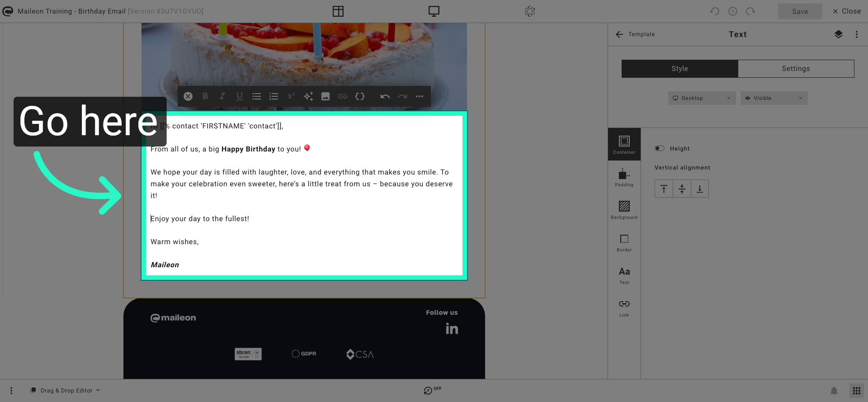Go back to Template

coord(635,34)
